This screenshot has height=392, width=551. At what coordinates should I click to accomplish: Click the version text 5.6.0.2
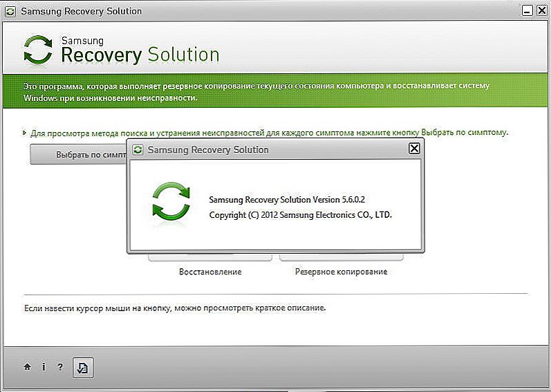point(287,200)
